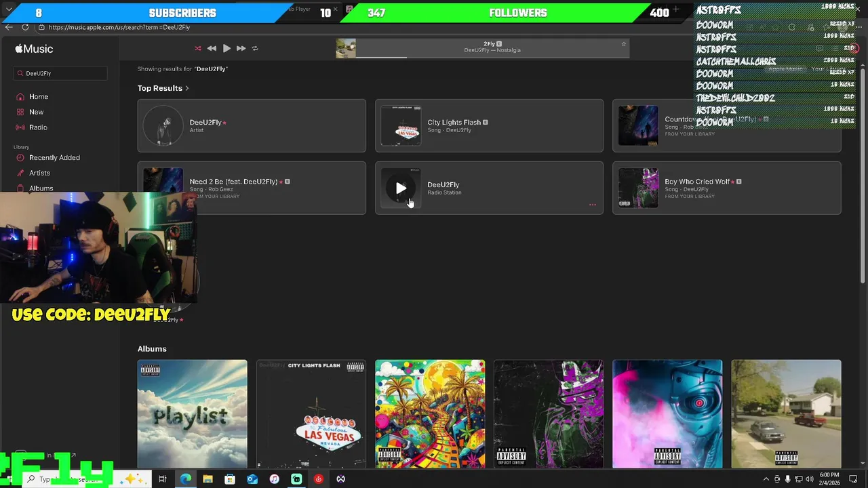Focus the search field containing DeeU2Fly
The height and width of the screenshot is (488, 868).
tap(60, 73)
